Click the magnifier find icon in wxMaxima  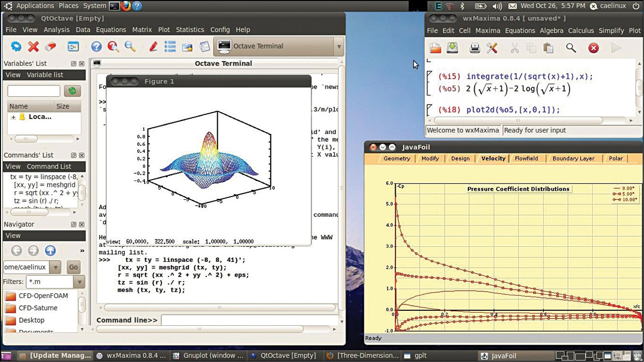pos(571,48)
